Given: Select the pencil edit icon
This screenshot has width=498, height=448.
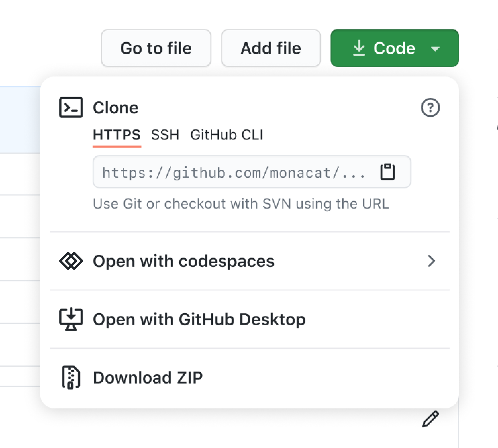Looking at the screenshot, I should click(x=431, y=419).
